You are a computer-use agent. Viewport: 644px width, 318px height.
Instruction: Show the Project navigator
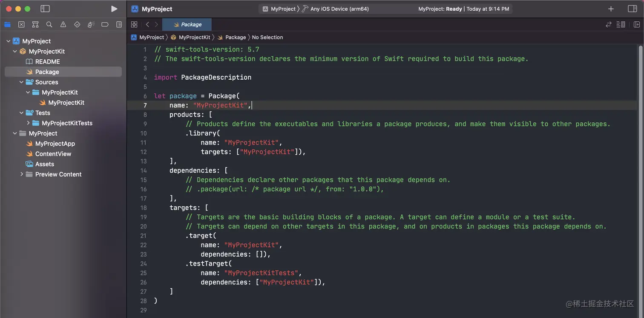tap(7, 25)
